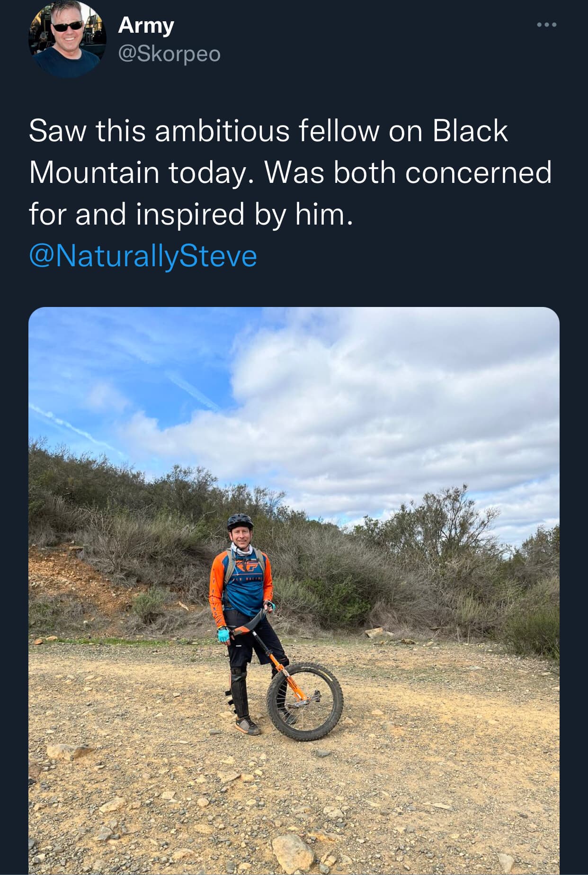Click the Army profile avatar picture
Viewport: 588px width, 875px height.
67,39
